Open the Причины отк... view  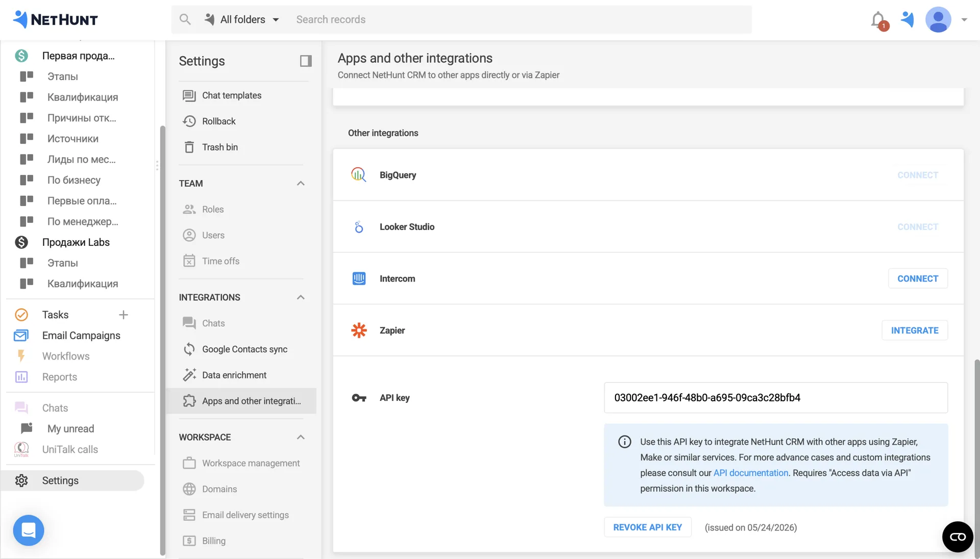82,118
